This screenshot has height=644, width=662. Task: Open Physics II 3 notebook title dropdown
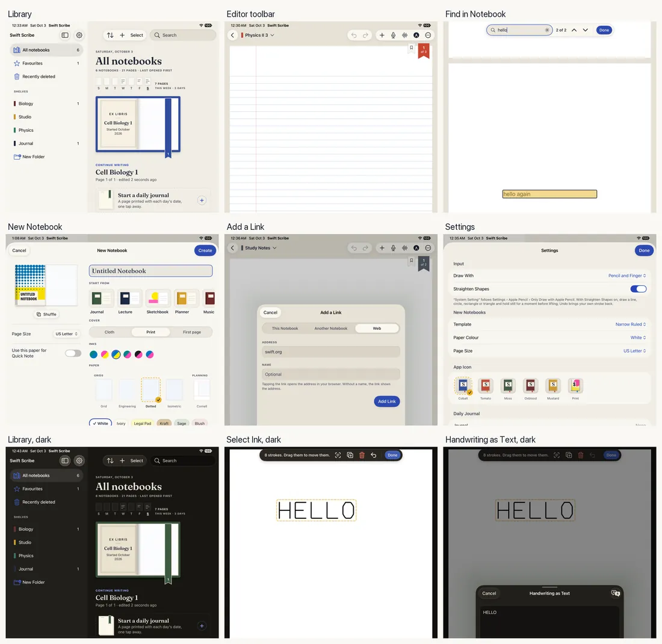tap(258, 35)
